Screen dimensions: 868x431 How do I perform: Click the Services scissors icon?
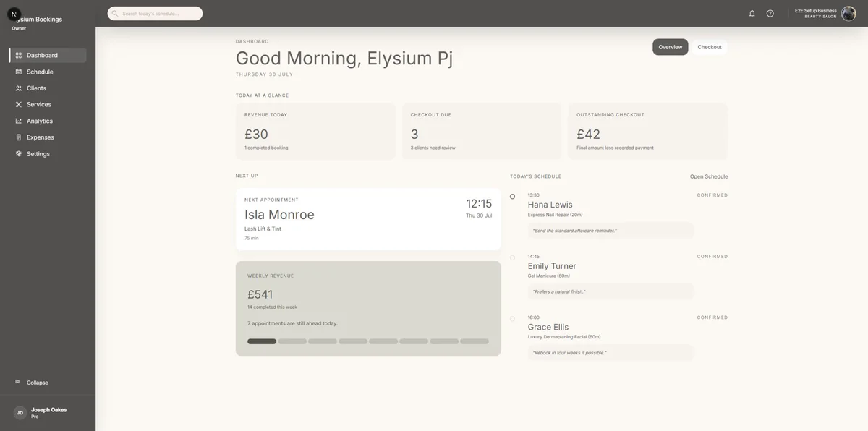point(19,104)
